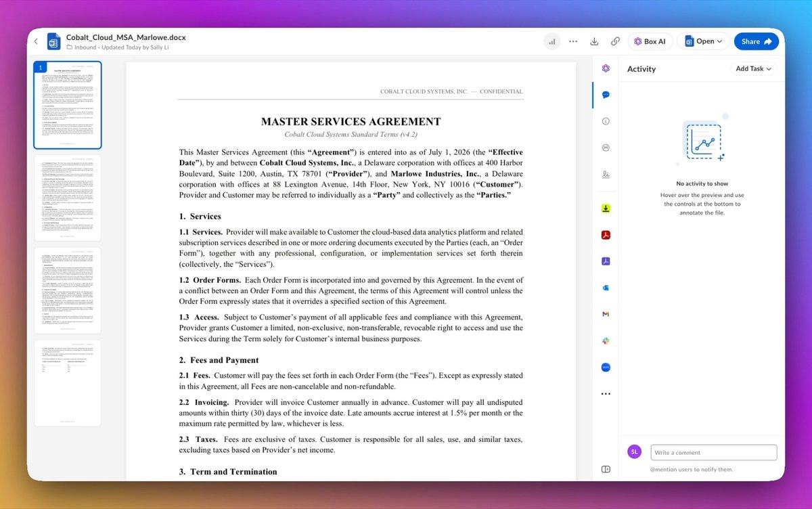This screenshot has height=509, width=812.
Task: Open Gmail integration icon
Action: pyautogui.click(x=606, y=314)
